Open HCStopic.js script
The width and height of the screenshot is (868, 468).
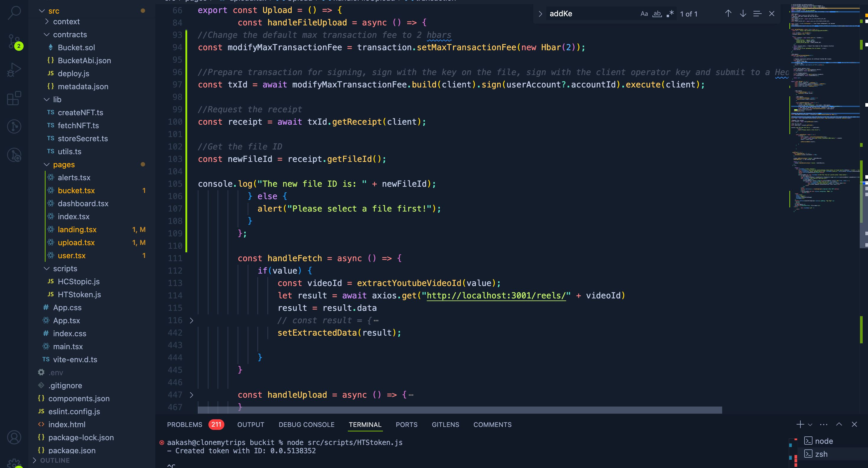pos(79,282)
